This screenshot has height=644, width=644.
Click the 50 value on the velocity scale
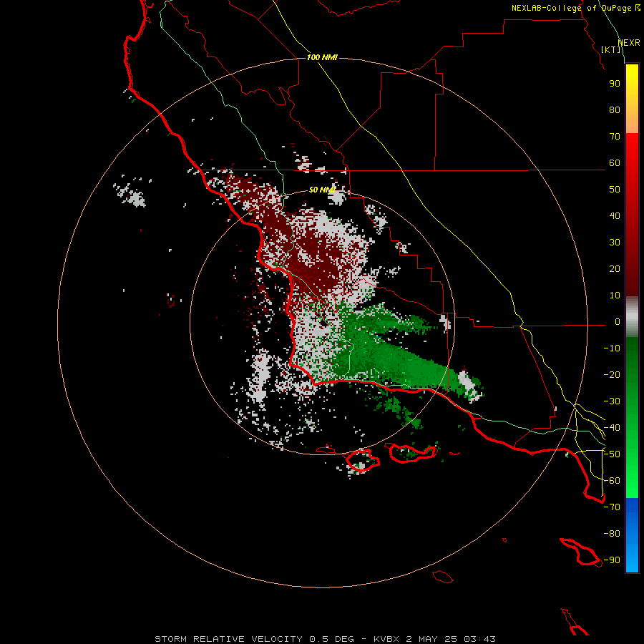[615, 190]
